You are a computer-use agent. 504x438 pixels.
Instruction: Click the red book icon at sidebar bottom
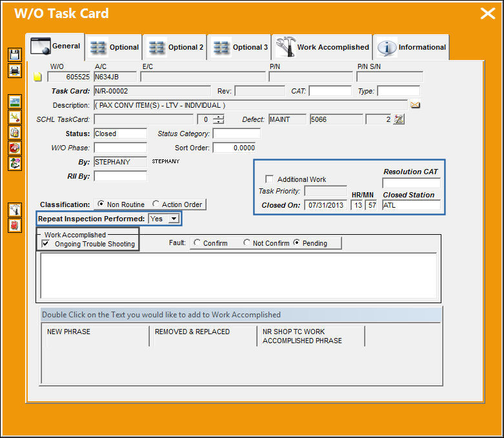point(15,225)
